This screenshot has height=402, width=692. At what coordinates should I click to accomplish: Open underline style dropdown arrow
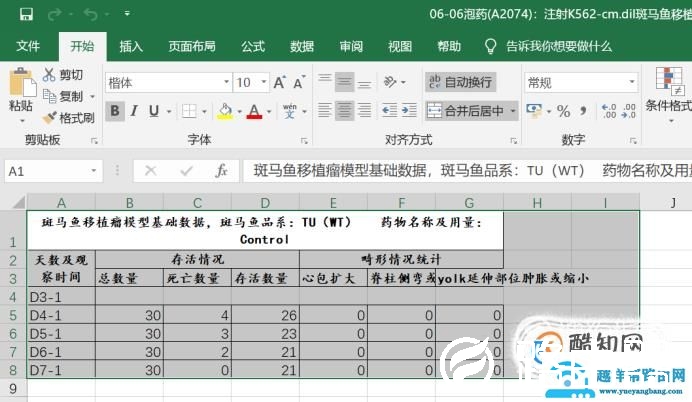(x=169, y=111)
